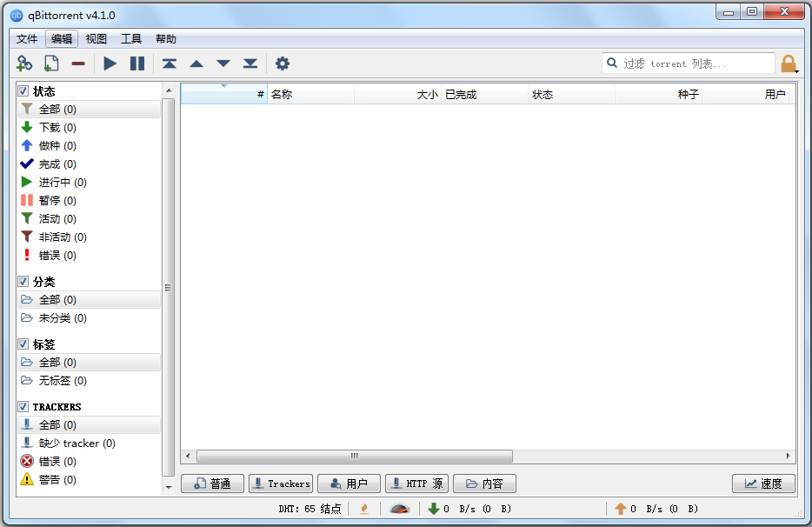Click the lock icon dropdown arrow

click(797, 71)
